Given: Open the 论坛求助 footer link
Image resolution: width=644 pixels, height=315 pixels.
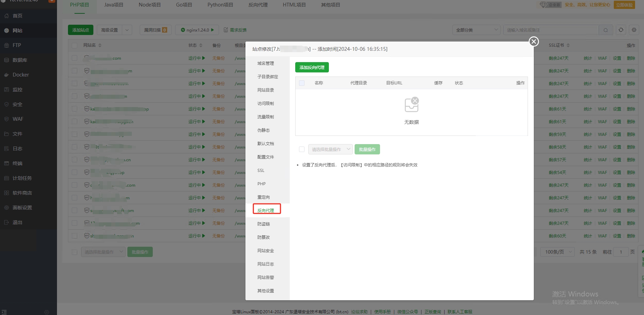Looking at the screenshot, I should 359,312.
